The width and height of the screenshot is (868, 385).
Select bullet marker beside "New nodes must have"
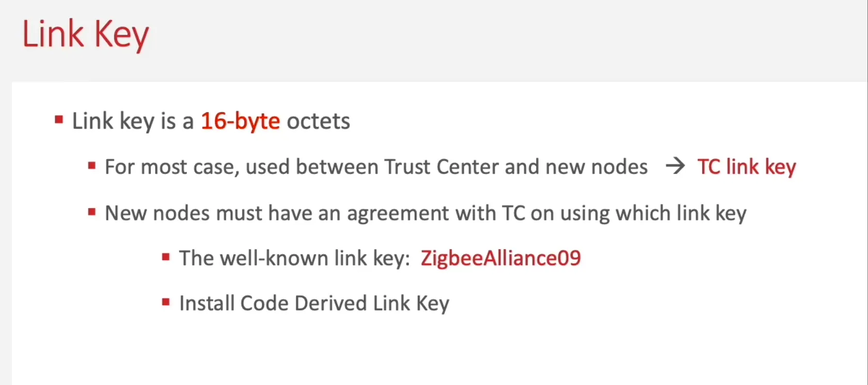(x=92, y=212)
